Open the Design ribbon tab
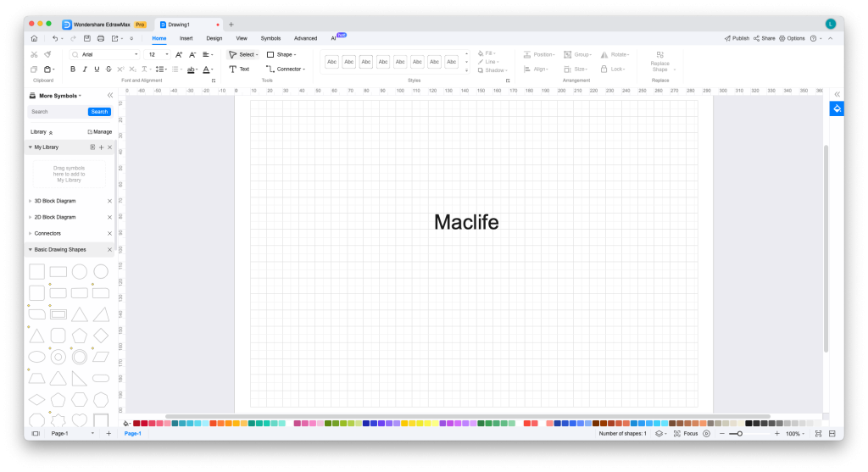Viewport: 868px width, 472px height. 214,38
